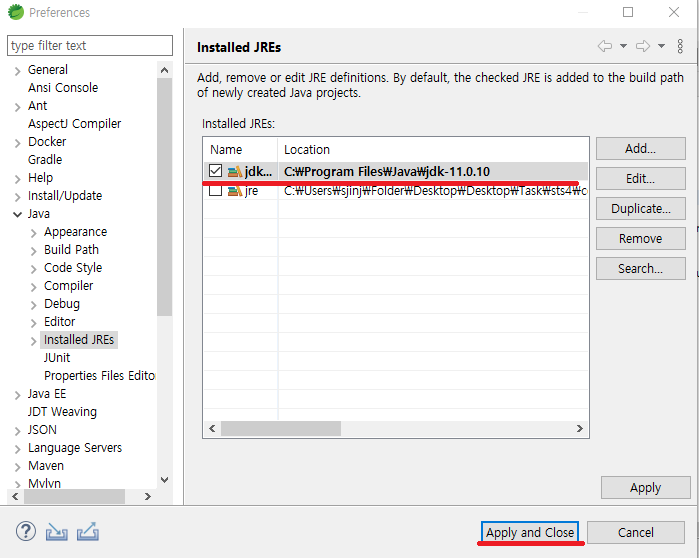Expand the Installed JREs node arrow

click(33, 341)
